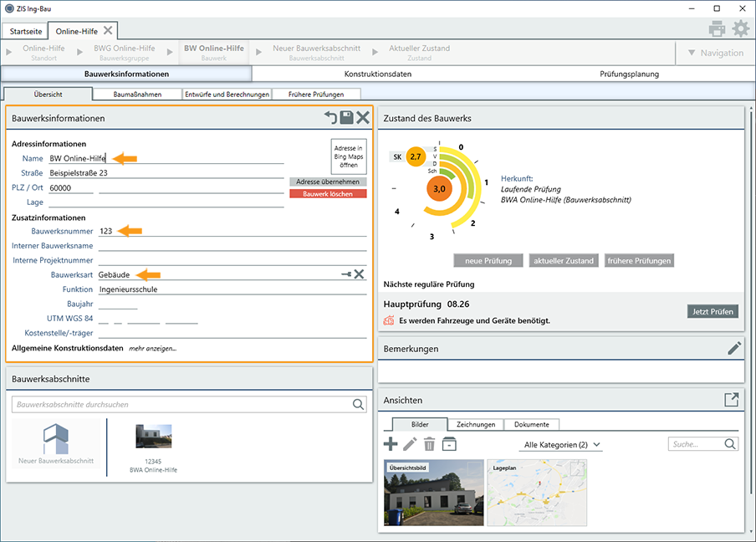This screenshot has height=542, width=756.
Task: Save Bauwerksinformationen with the floppy disk icon
Action: pos(346,118)
